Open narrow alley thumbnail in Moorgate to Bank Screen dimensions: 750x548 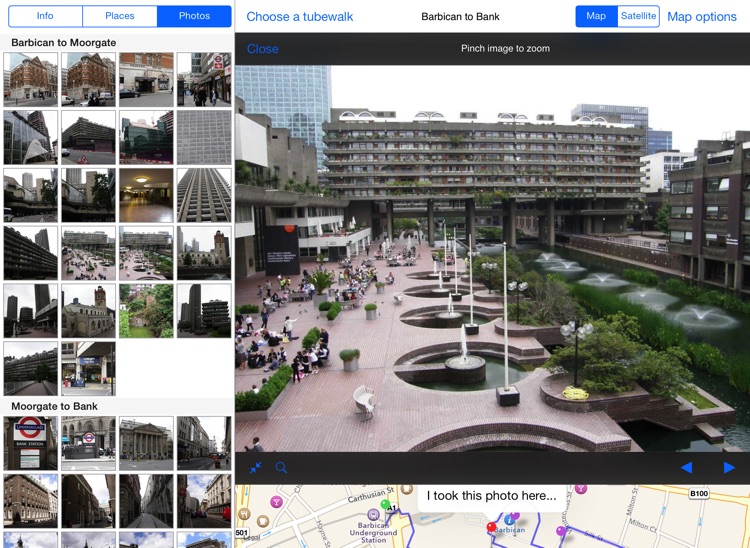(x=146, y=501)
